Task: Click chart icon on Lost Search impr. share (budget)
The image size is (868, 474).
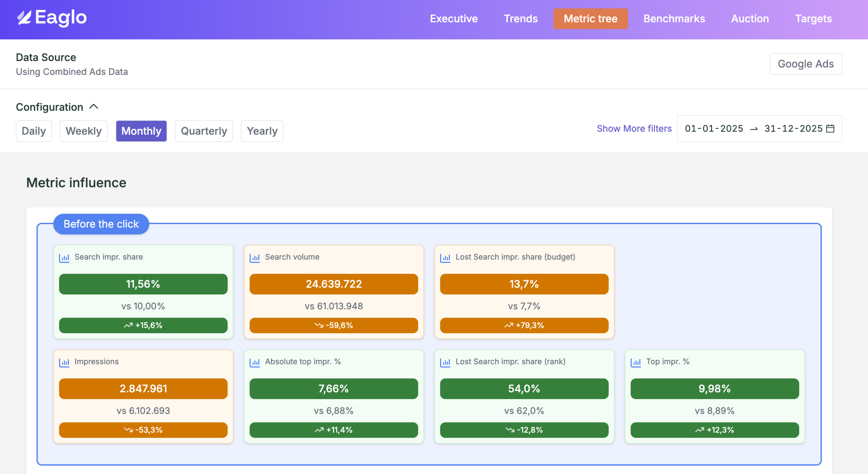Action: coord(445,258)
